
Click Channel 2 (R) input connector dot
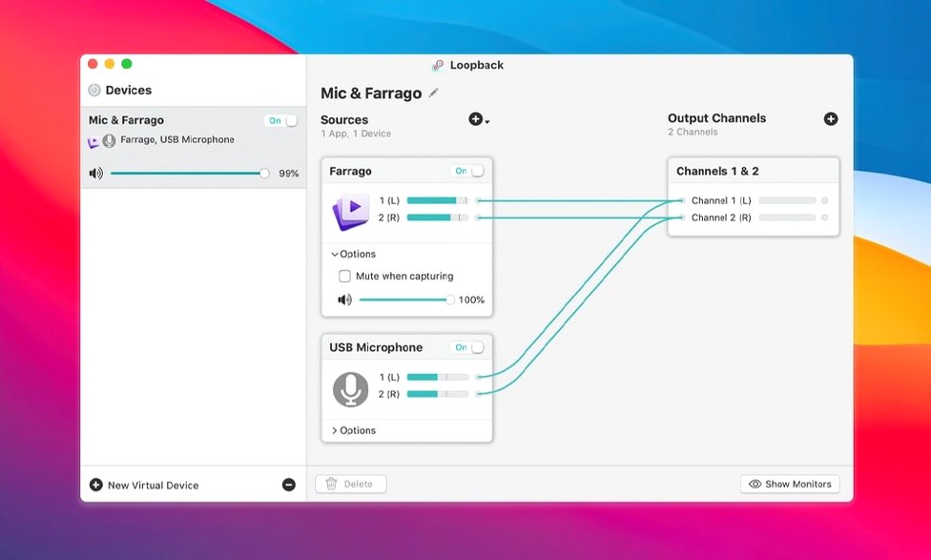pyautogui.click(x=682, y=218)
